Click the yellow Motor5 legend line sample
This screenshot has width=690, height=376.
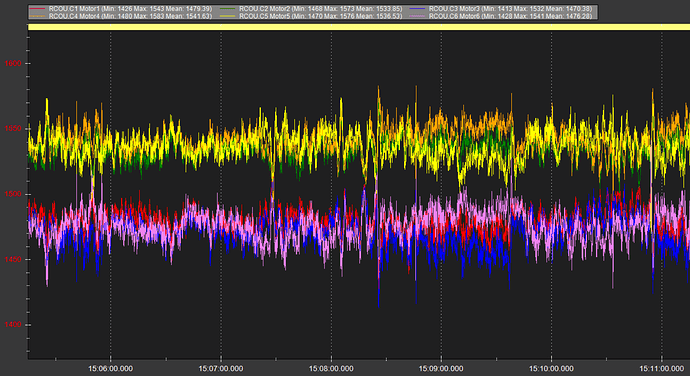pos(228,16)
